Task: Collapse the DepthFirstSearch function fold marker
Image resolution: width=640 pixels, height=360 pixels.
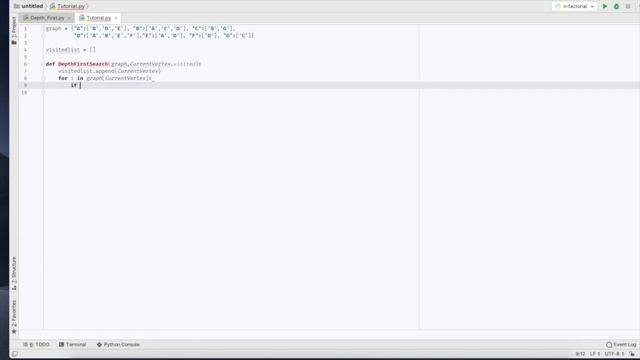Action: coord(43,64)
